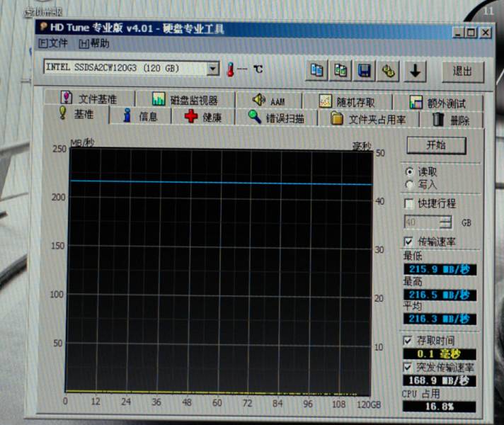Open the 帮助 menu
This screenshot has height=425, width=504.
pos(95,44)
